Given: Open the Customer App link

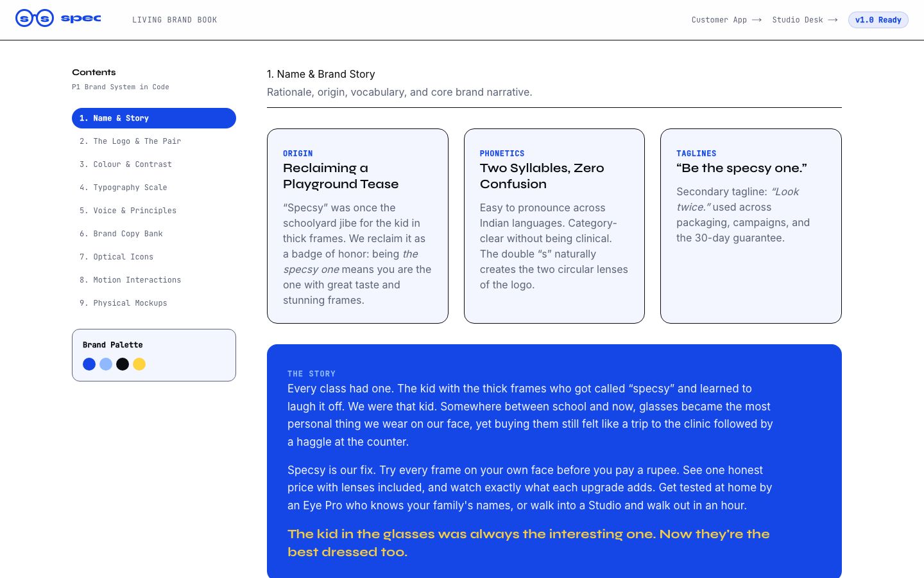Looking at the screenshot, I should click(726, 20).
